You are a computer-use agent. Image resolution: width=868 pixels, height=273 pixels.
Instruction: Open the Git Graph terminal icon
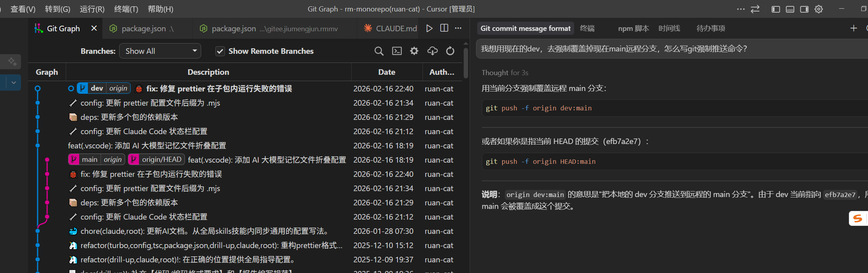396,51
